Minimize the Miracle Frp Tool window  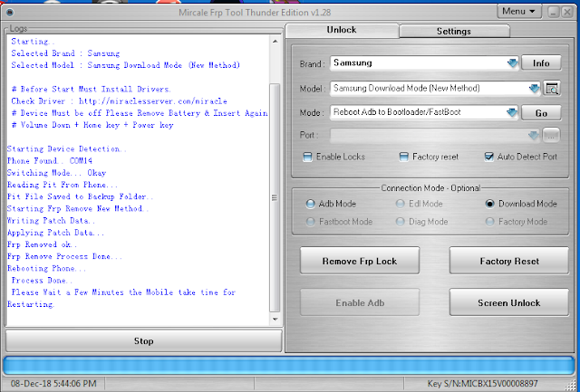553,12
